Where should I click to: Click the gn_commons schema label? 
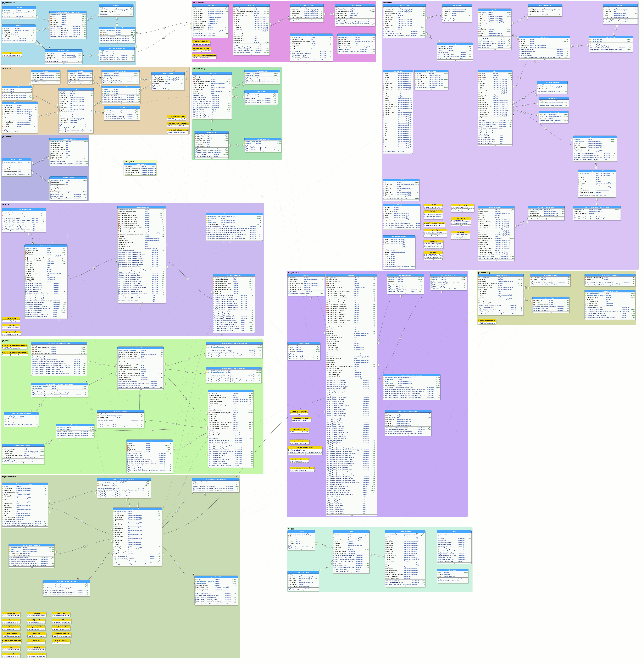point(198,3)
